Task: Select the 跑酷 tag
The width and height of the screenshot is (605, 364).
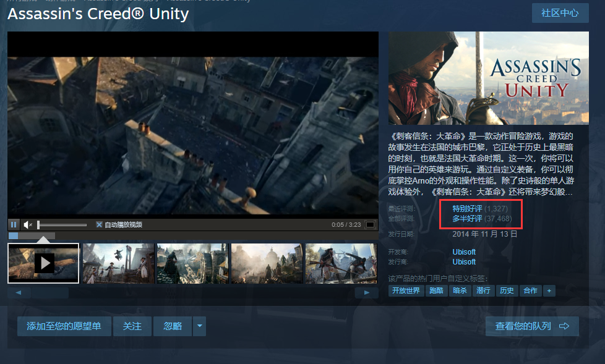Action: coord(436,290)
